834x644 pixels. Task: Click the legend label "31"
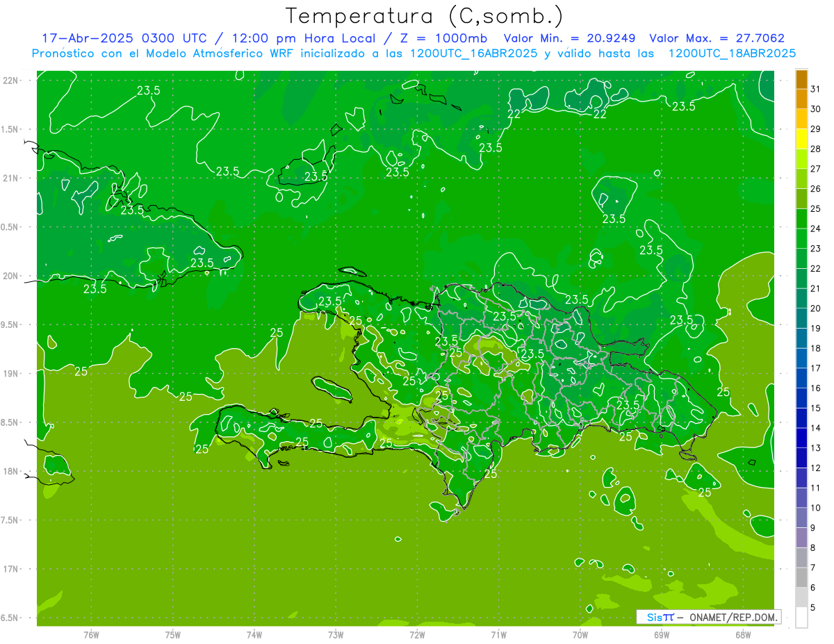816,89
